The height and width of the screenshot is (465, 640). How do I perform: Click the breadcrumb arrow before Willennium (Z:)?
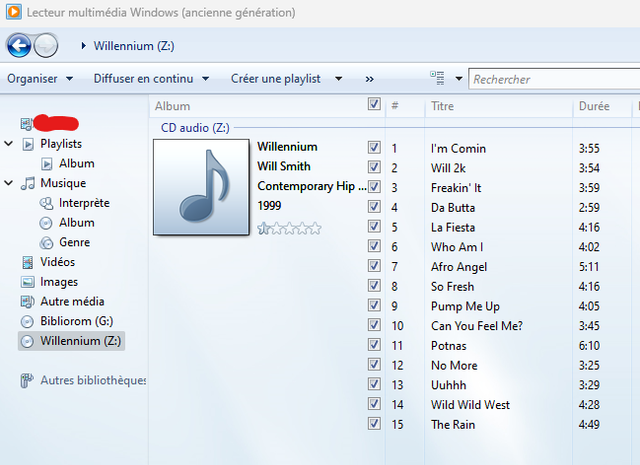click(83, 46)
